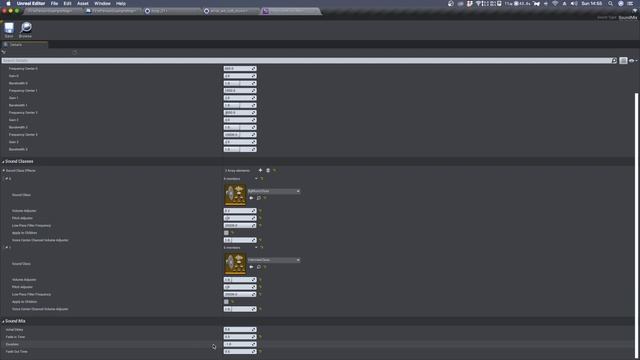Open the Apple menu
Image resolution: width=640 pixels, height=360 pixels.
pos(8,3)
